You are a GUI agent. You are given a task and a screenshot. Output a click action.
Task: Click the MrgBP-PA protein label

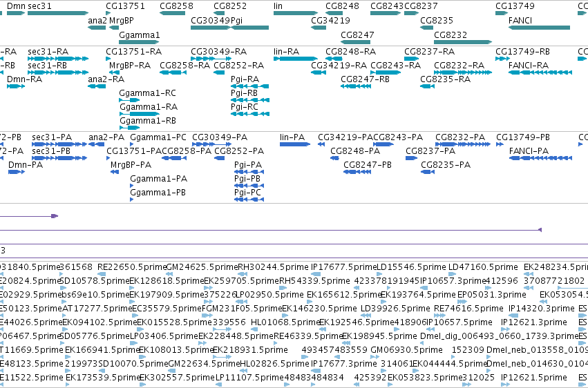(131, 165)
